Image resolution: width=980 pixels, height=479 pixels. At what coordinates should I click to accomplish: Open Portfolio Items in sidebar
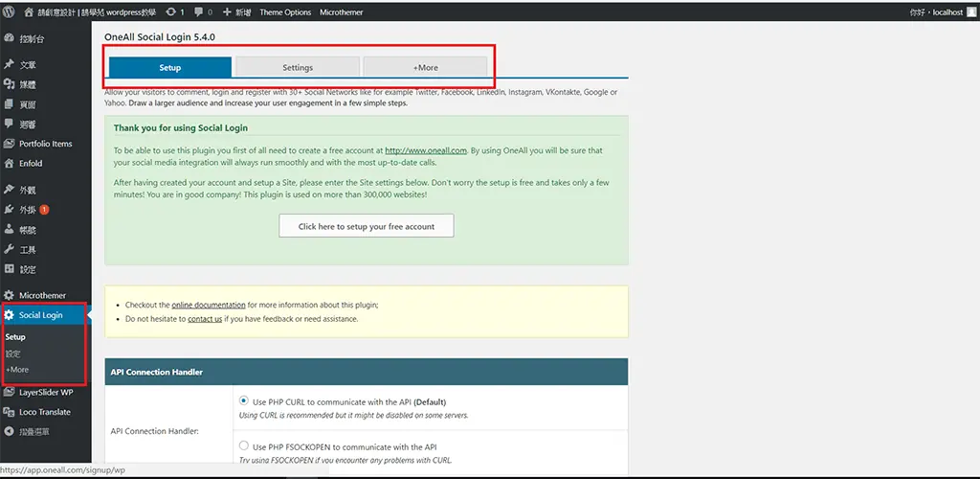click(x=46, y=144)
